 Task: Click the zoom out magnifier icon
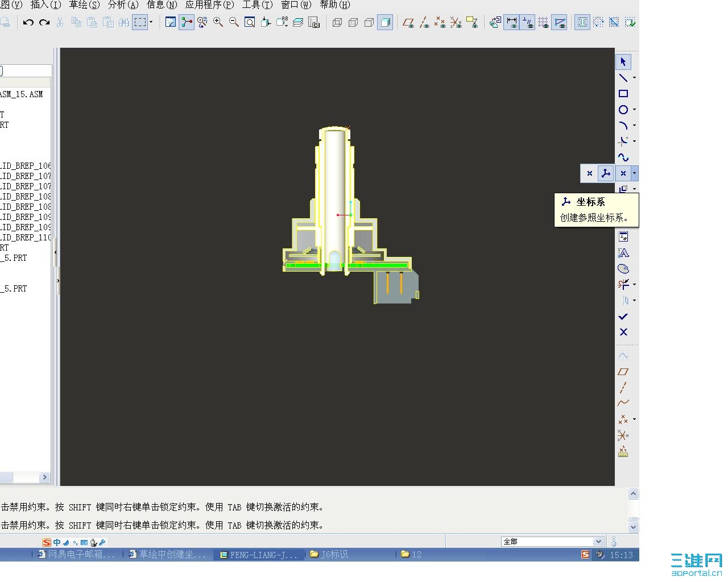pos(234,22)
